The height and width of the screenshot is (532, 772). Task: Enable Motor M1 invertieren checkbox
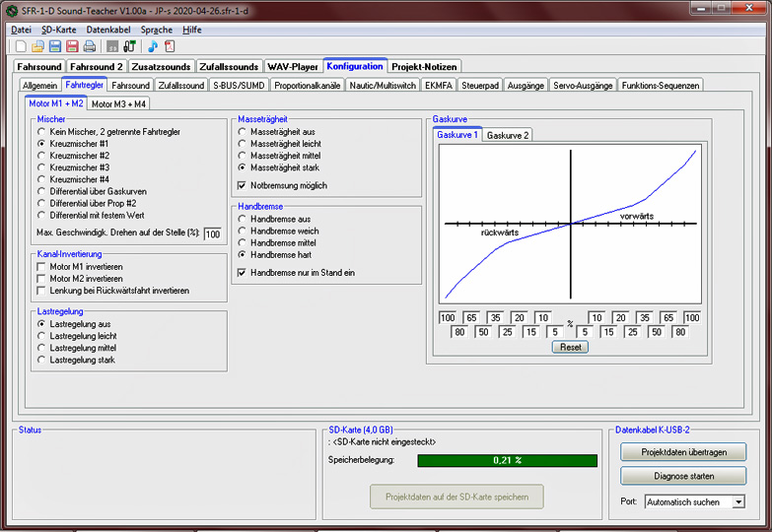41,266
